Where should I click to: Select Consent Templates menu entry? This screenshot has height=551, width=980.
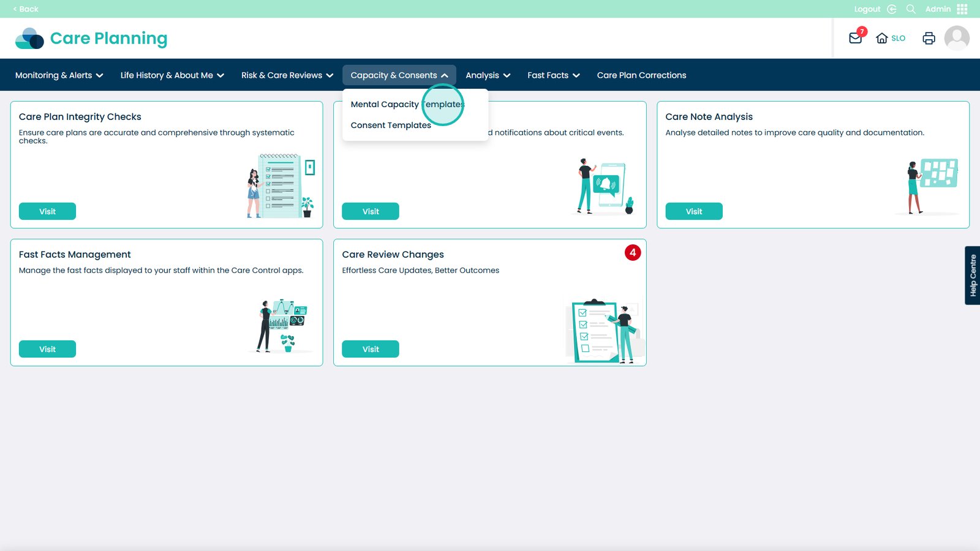tap(391, 126)
